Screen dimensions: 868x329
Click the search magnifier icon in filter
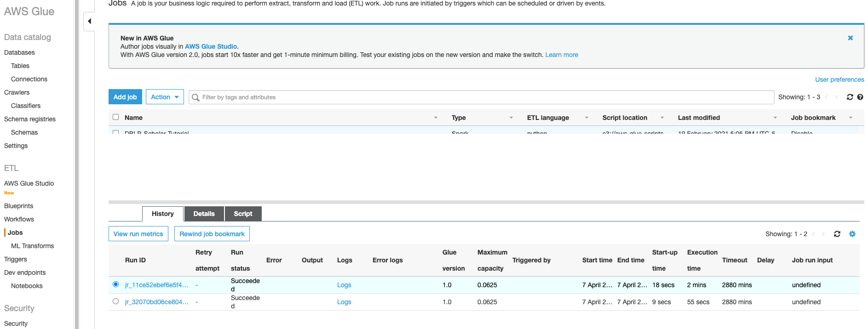[x=195, y=97]
